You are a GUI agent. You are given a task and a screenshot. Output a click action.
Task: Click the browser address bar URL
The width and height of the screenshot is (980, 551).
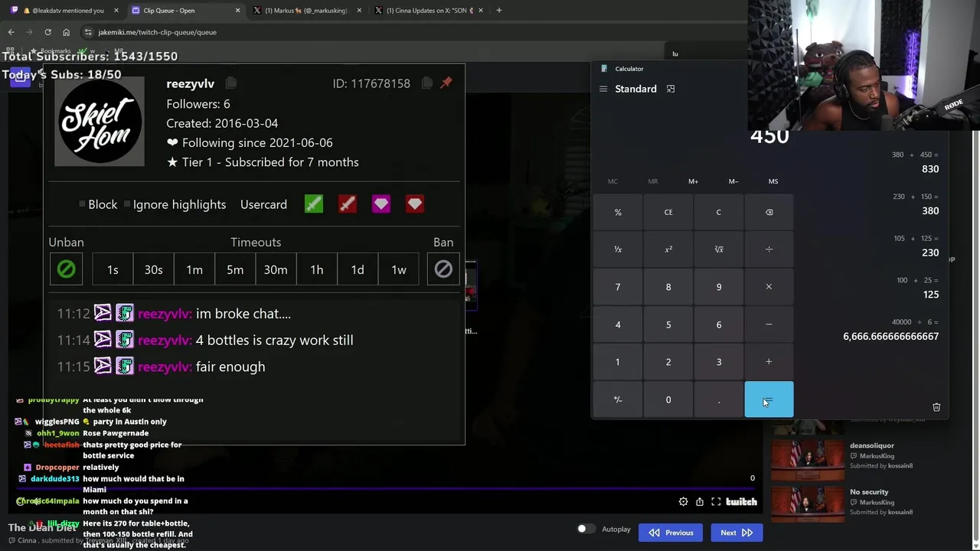click(x=157, y=32)
